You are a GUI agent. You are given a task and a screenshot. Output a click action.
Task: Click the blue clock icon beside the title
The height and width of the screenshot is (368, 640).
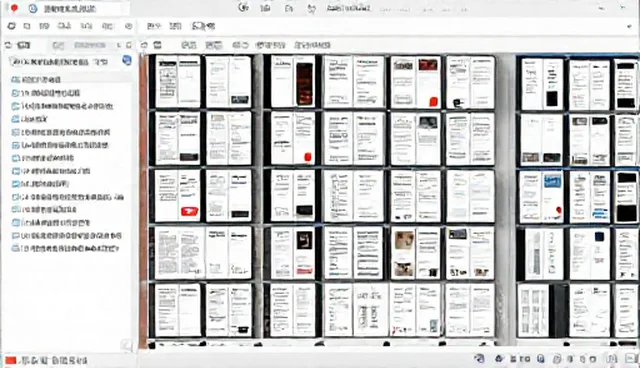tap(33, 9)
